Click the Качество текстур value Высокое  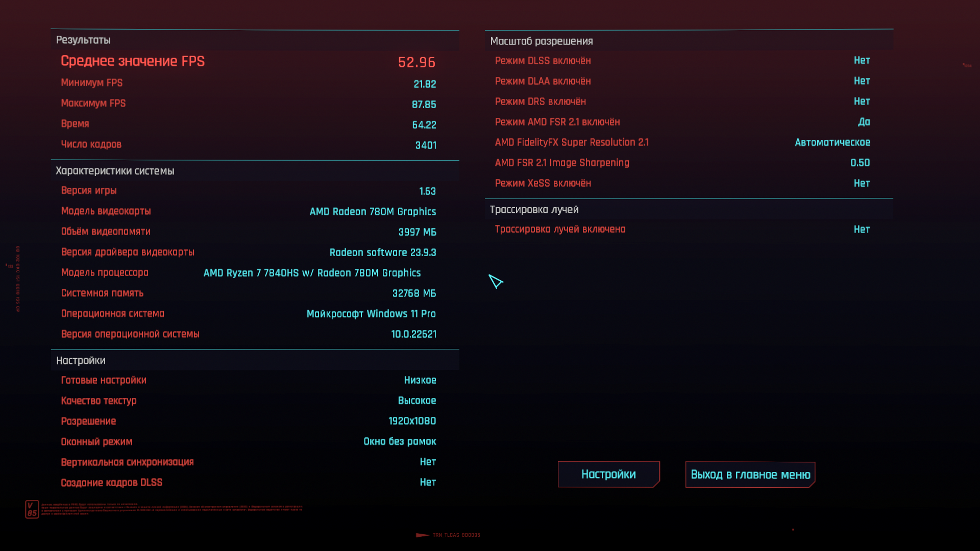click(x=416, y=400)
